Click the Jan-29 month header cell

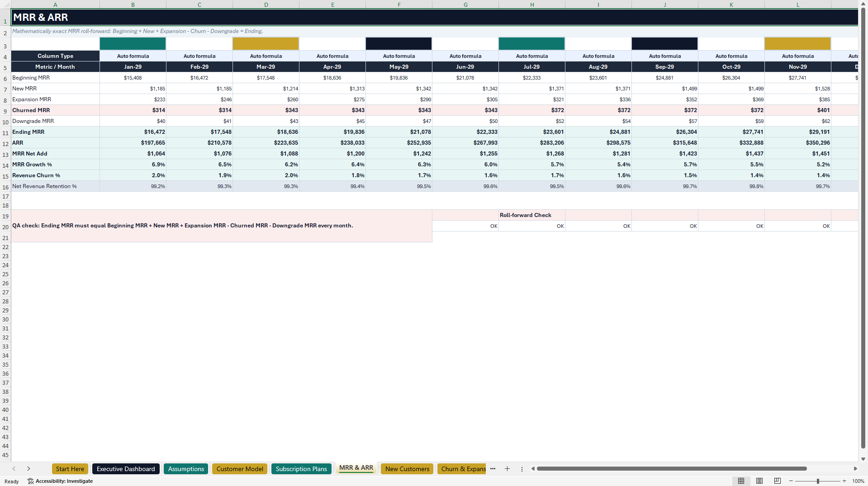coord(133,66)
